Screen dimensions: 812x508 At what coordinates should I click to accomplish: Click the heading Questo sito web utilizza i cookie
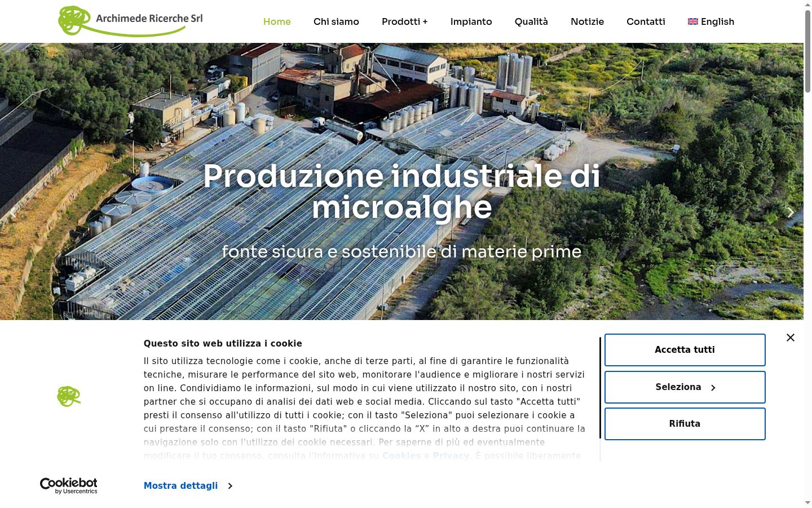click(x=223, y=343)
